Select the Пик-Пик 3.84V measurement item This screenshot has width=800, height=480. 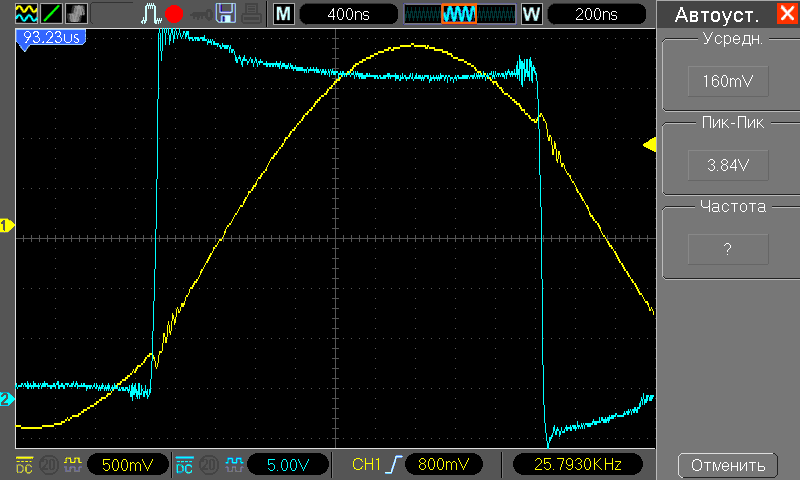727,165
